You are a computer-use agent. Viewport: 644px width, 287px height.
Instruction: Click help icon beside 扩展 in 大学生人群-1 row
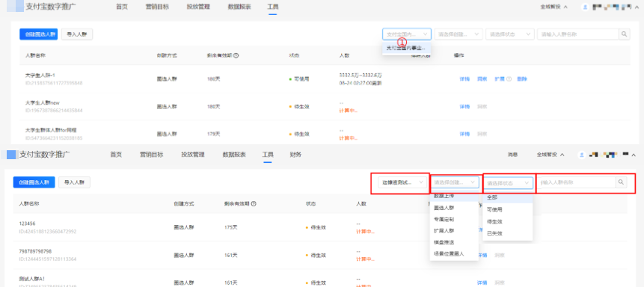[x=509, y=79]
